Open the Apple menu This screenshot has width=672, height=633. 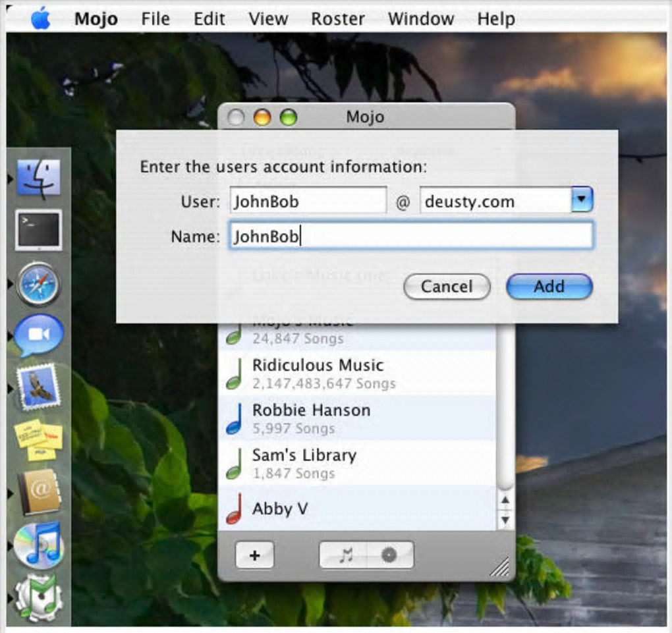click(x=41, y=19)
